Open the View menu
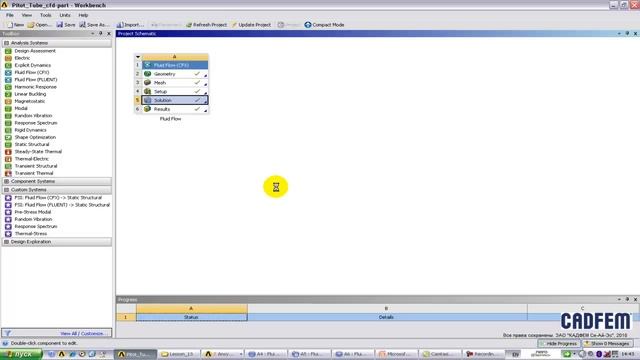The image size is (640, 360). [27, 15]
